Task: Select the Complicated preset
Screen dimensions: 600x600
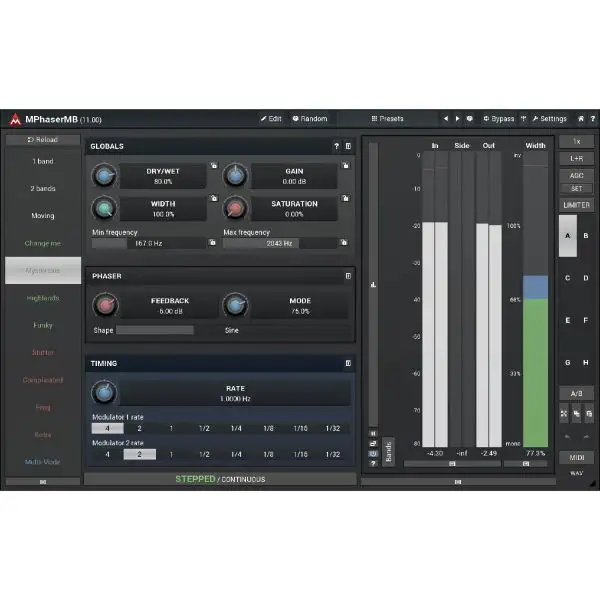Action: 43,380
